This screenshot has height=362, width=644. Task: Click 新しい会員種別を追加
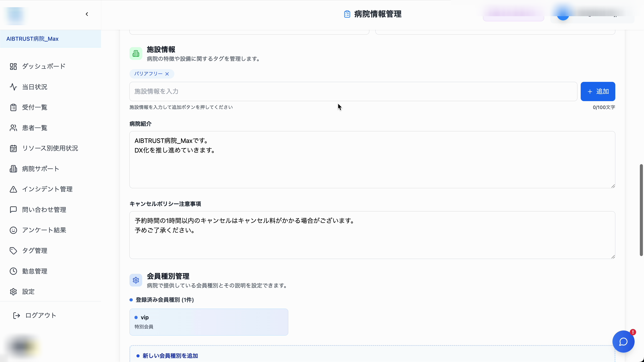pyautogui.click(x=170, y=356)
